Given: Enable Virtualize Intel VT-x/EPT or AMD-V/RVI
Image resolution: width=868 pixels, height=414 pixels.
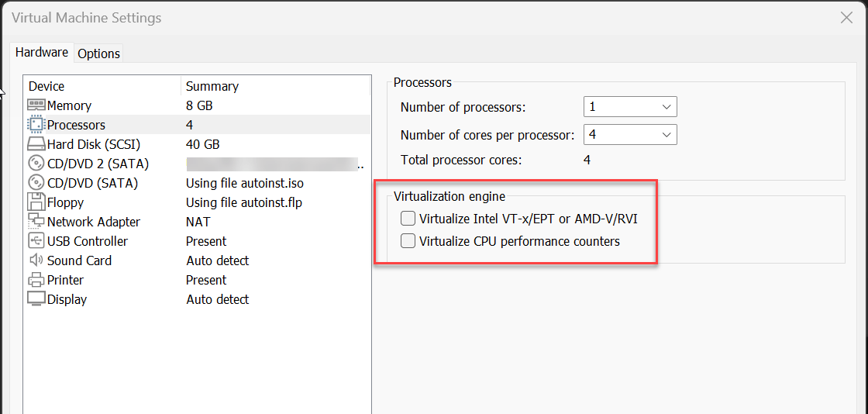Looking at the screenshot, I should point(408,219).
